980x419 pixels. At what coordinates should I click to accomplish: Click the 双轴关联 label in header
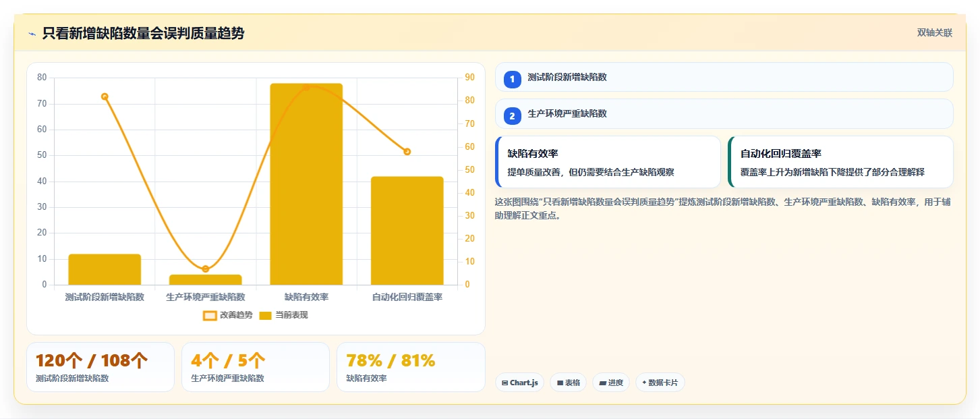coord(934,32)
